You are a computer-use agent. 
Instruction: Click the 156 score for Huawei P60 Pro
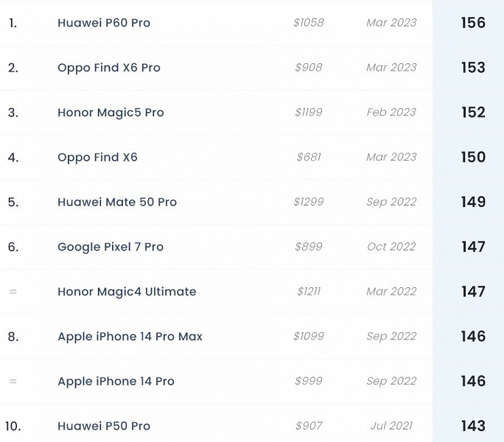coord(473,23)
